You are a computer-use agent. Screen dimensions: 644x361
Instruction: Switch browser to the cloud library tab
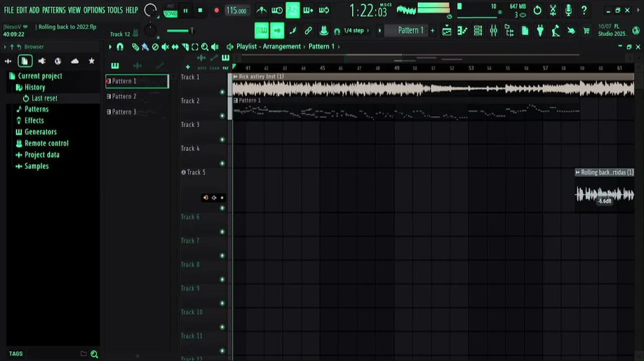(75, 61)
